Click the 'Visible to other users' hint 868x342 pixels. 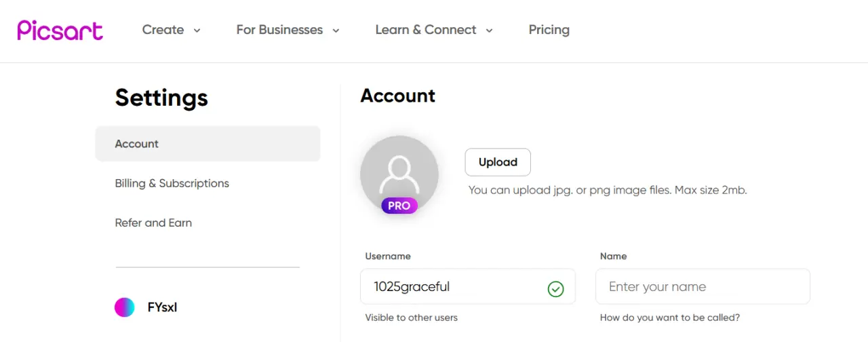(x=412, y=318)
